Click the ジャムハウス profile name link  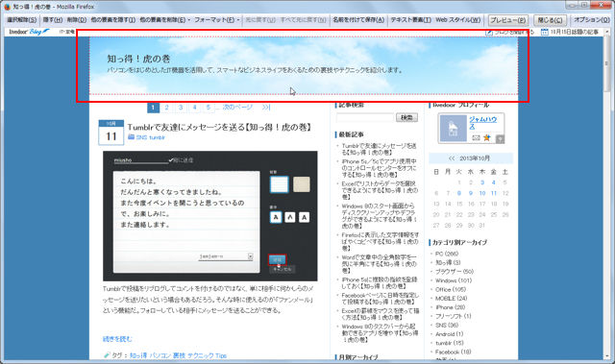point(482,123)
